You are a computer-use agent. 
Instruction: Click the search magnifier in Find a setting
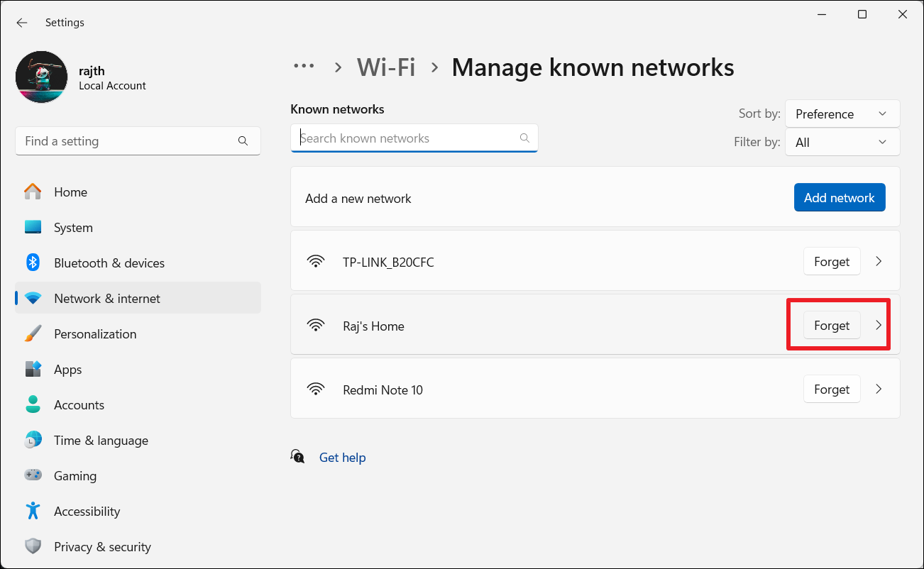(x=243, y=141)
